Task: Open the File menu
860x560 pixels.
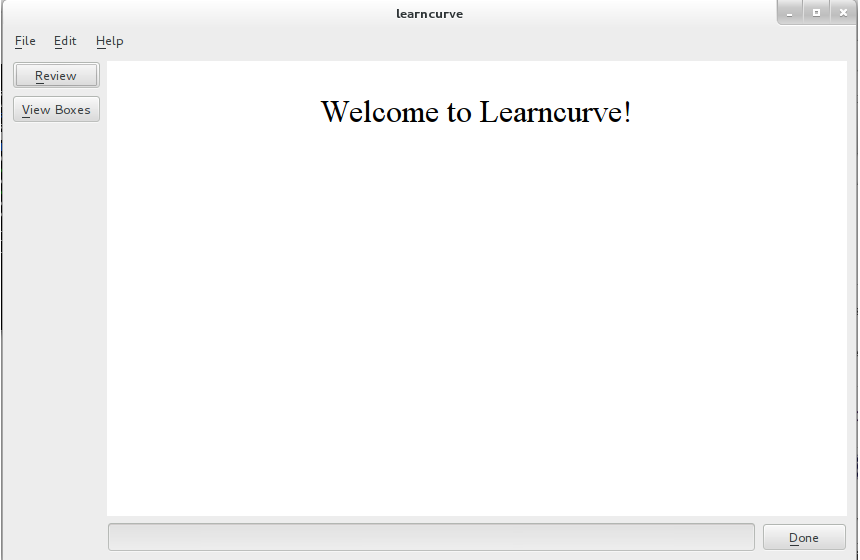Action: pos(25,41)
